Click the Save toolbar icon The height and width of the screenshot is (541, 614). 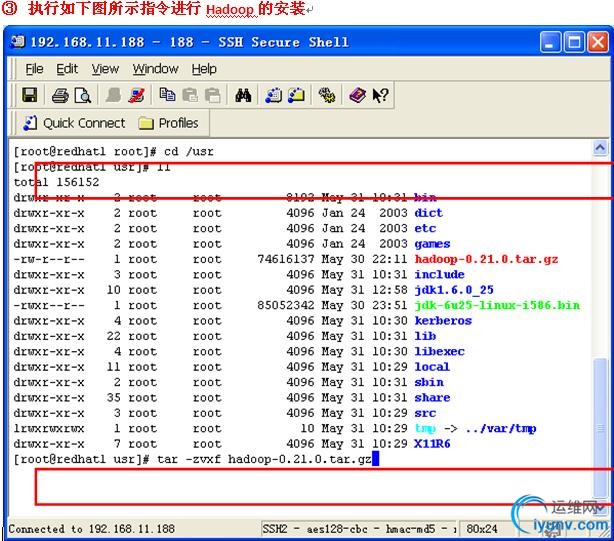point(30,95)
